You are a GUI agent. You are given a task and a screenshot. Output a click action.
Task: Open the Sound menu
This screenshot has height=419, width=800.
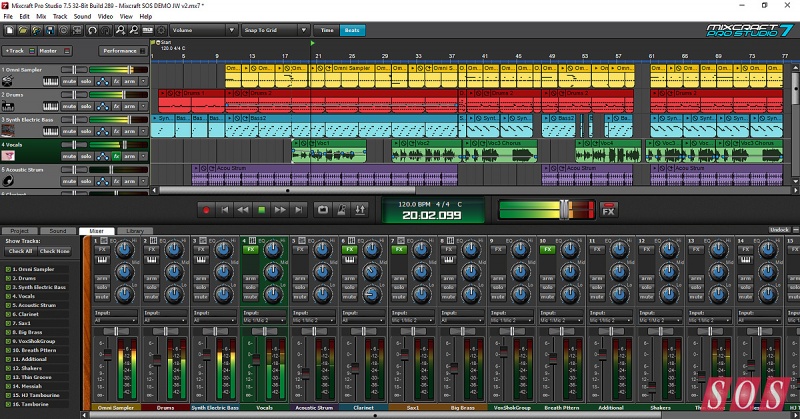[x=82, y=16]
